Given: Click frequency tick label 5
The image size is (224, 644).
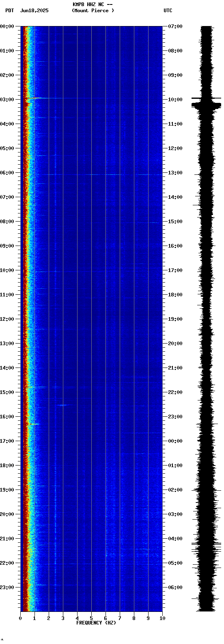Looking at the screenshot, I should 91,618.
